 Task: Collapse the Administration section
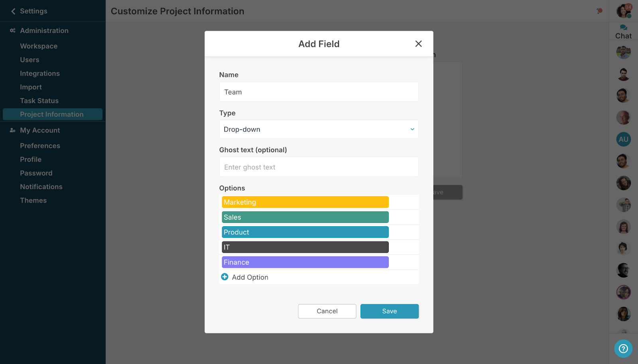tap(44, 30)
